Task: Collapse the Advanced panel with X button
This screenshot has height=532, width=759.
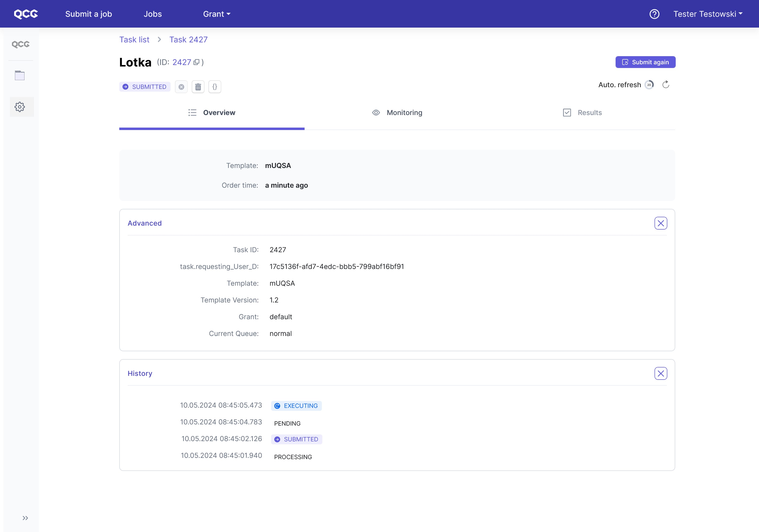Action: click(660, 223)
